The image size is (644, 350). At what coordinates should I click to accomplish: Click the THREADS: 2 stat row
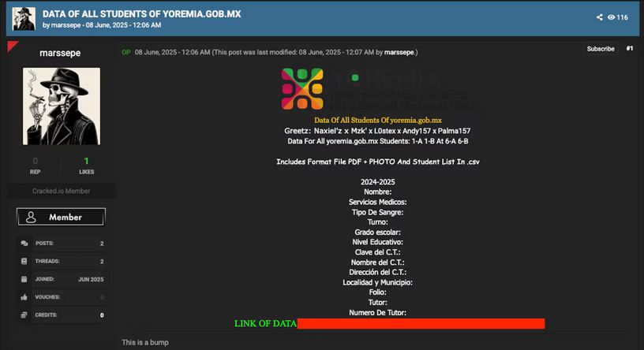pos(62,262)
